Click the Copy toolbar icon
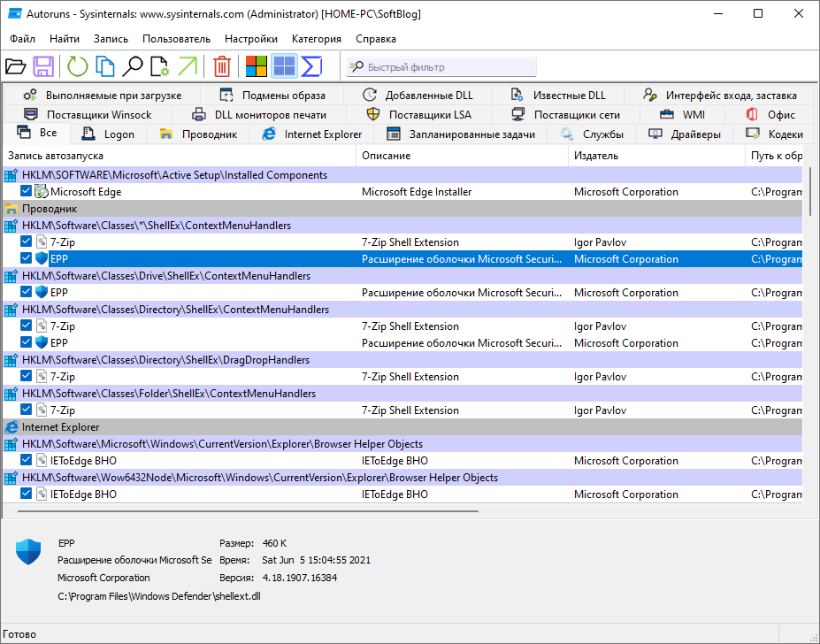The image size is (820, 644). [105, 66]
